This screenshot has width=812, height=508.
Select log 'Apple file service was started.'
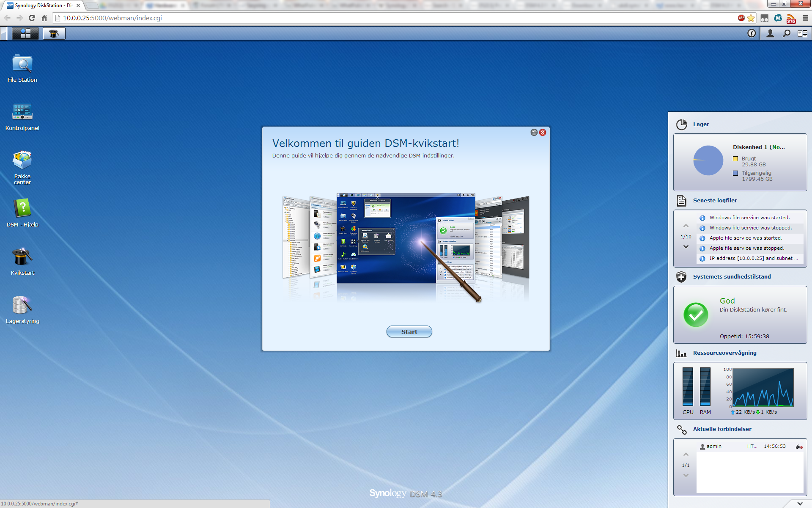click(749, 238)
